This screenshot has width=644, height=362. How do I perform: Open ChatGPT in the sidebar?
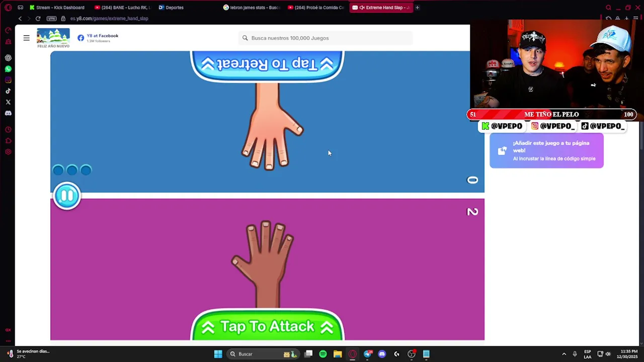pyautogui.click(x=8, y=58)
